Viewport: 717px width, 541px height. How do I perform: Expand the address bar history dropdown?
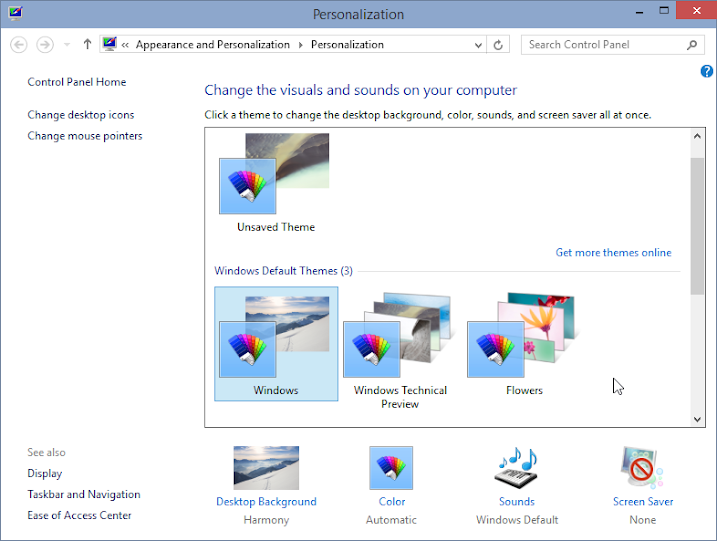[x=478, y=45]
